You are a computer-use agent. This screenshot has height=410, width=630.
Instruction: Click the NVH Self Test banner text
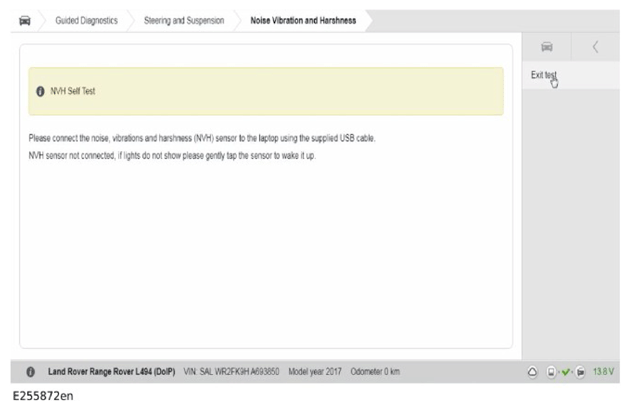[x=73, y=91]
